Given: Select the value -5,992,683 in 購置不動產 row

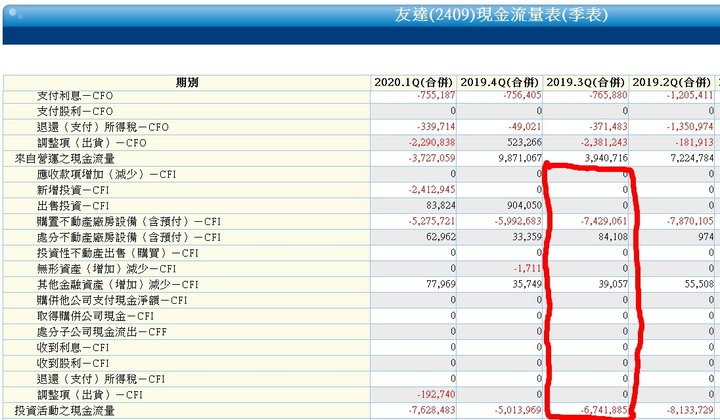Looking at the screenshot, I should 518,221.
